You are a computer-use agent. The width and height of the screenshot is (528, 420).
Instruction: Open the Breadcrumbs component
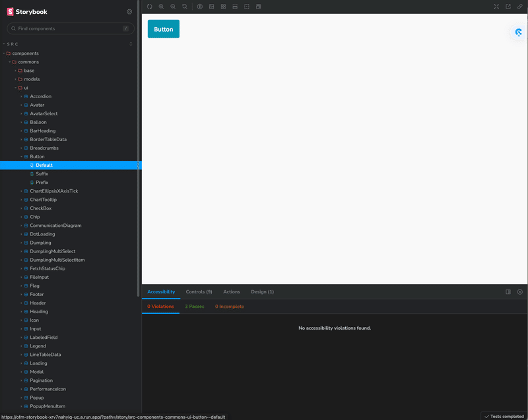coord(44,148)
